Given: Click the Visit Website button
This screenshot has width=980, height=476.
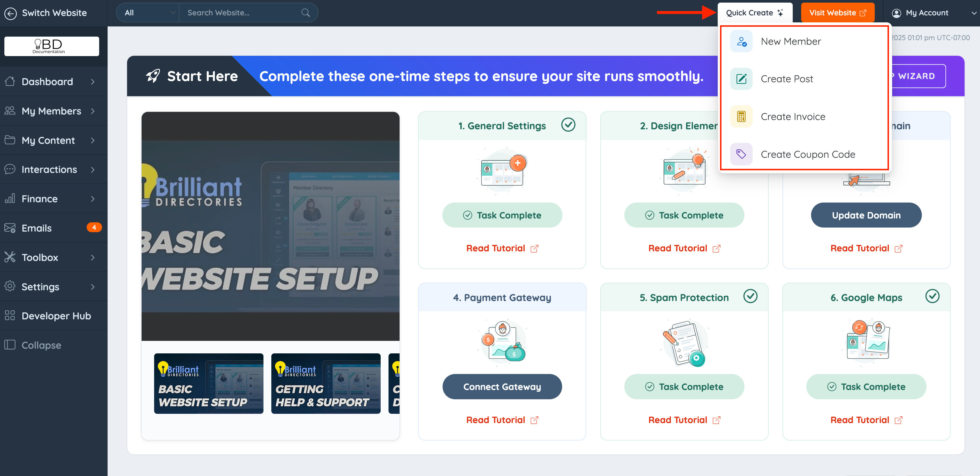Looking at the screenshot, I should coord(838,13).
